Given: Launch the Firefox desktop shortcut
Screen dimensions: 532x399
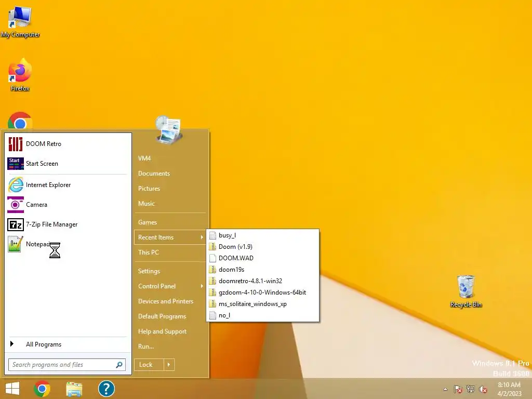Looking at the screenshot, I should (20, 75).
